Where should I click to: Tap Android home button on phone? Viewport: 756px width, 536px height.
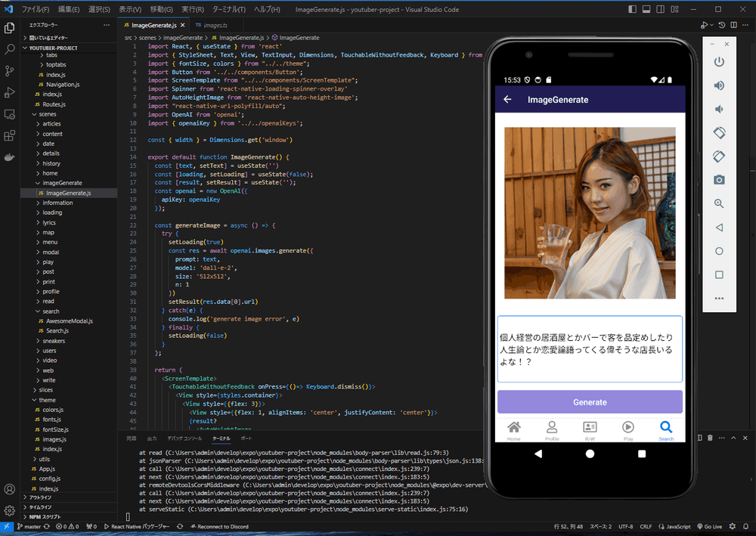(590, 454)
